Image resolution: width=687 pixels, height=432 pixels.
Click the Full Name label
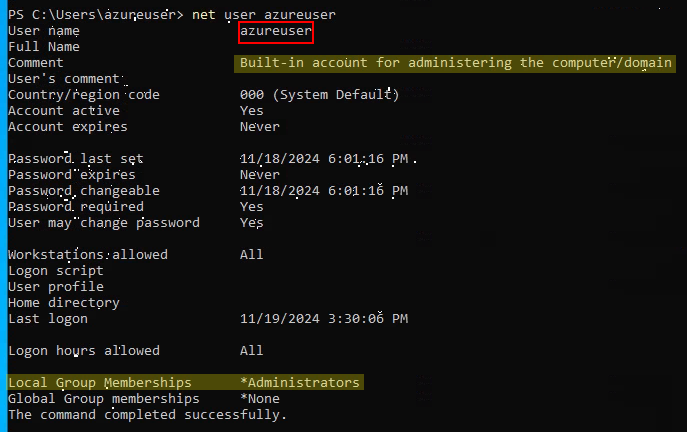[44, 47]
